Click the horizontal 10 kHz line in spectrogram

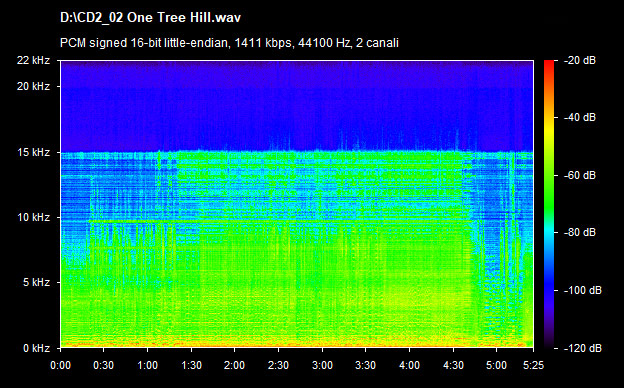click(x=279, y=220)
